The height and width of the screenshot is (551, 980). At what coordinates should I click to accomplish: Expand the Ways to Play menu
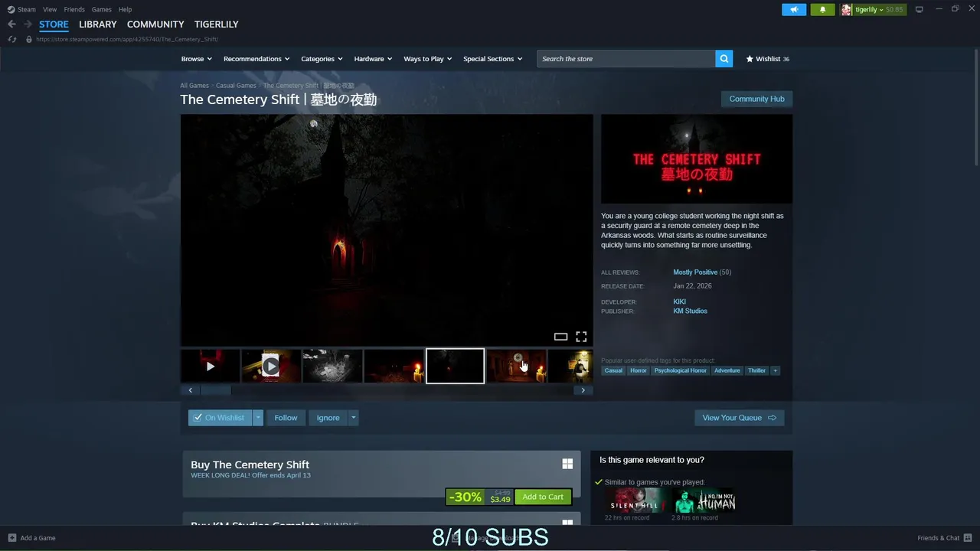point(428,59)
